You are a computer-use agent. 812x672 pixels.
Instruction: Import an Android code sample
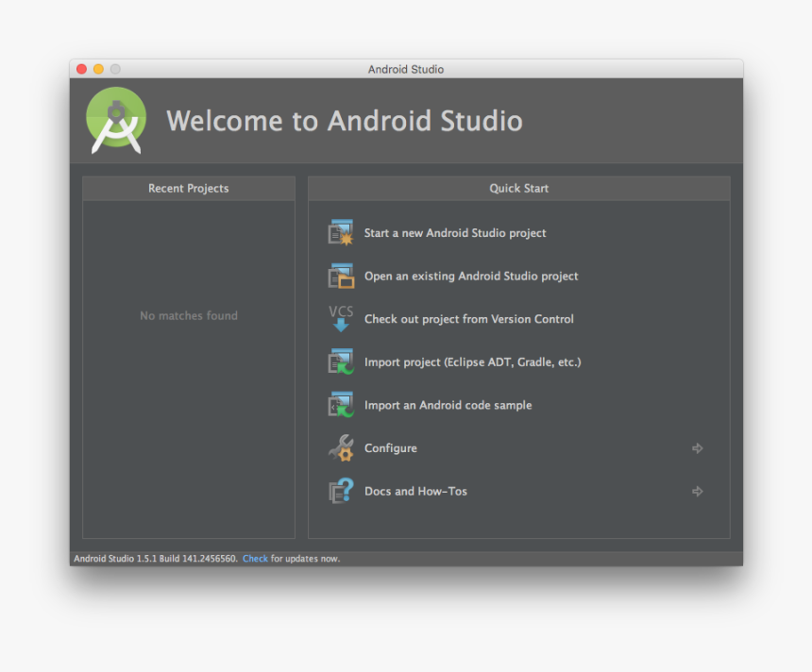(448, 405)
